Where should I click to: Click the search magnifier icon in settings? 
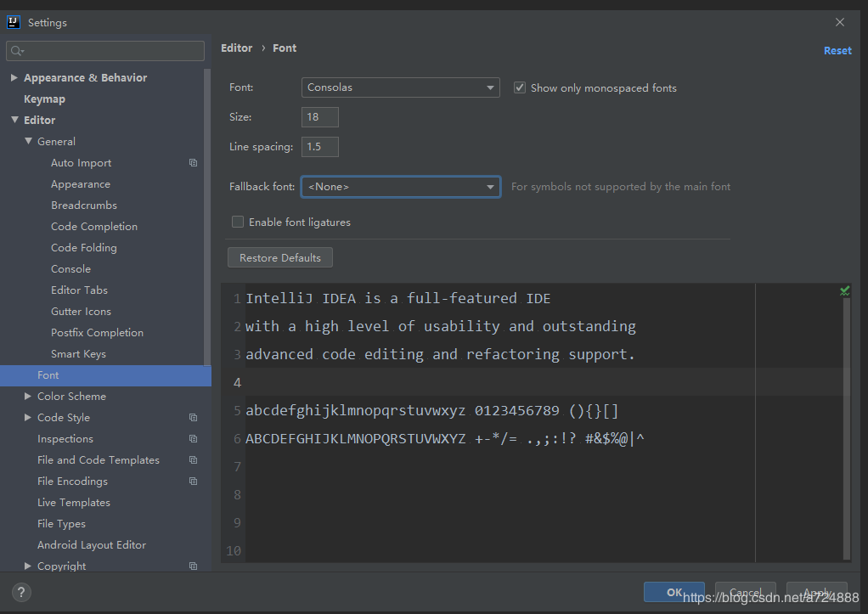point(17,51)
